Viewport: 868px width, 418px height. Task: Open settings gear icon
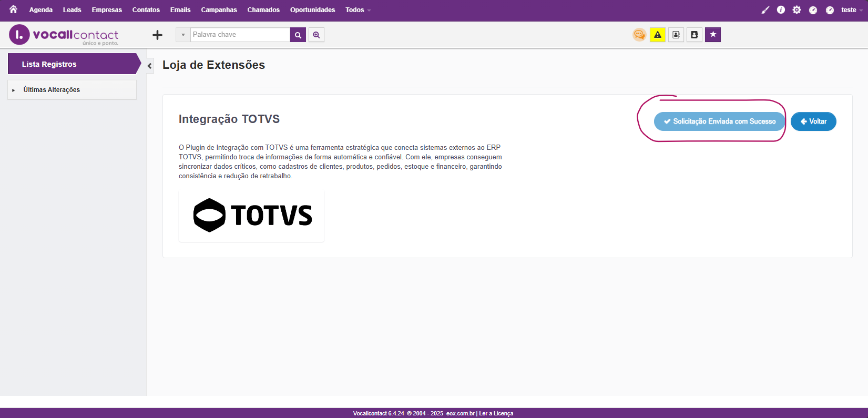pos(796,10)
